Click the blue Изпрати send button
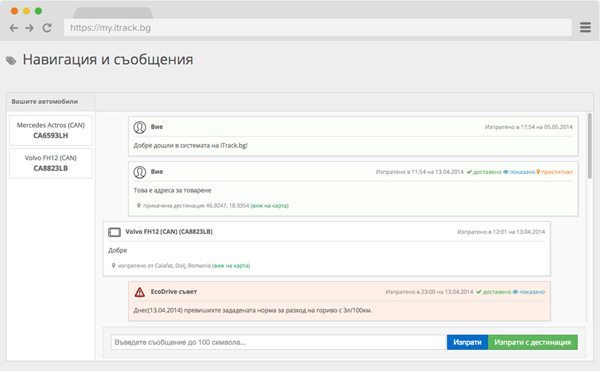Image resolution: width=600 pixels, height=371 pixels. [467, 342]
